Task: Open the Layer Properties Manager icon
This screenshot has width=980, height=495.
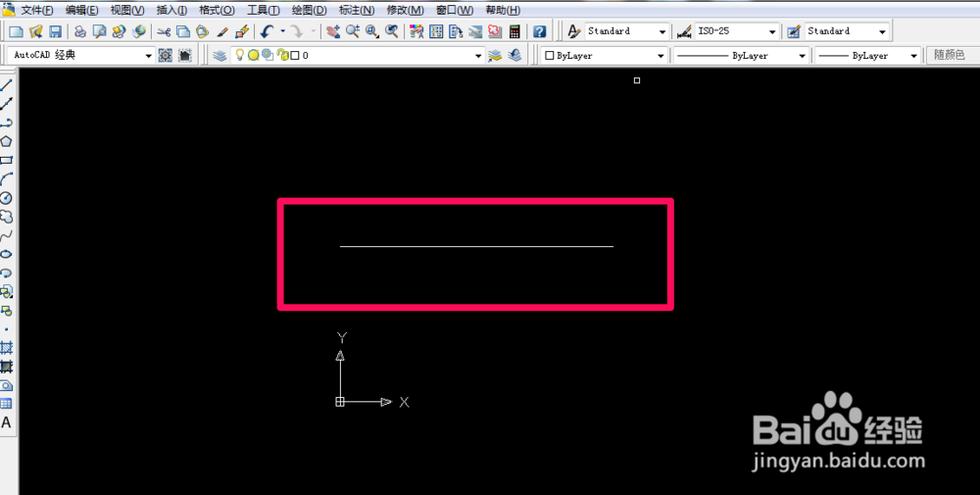Action: pyautogui.click(x=220, y=56)
